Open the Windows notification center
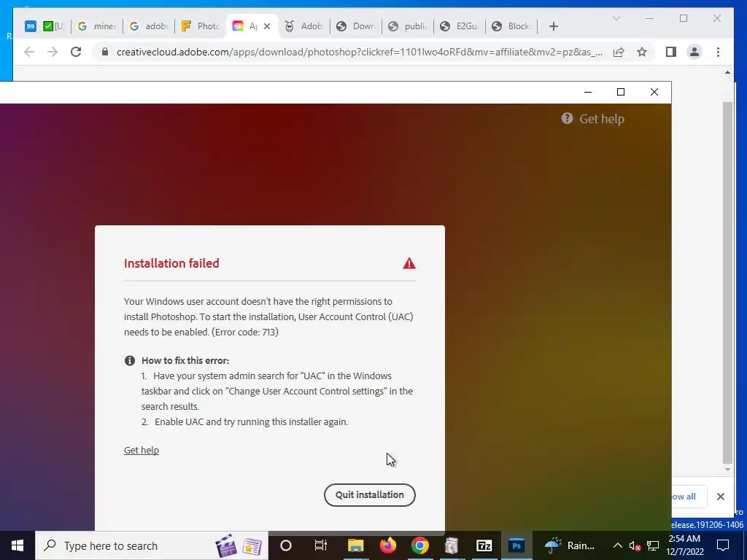The height and width of the screenshot is (560, 747). (x=723, y=545)
